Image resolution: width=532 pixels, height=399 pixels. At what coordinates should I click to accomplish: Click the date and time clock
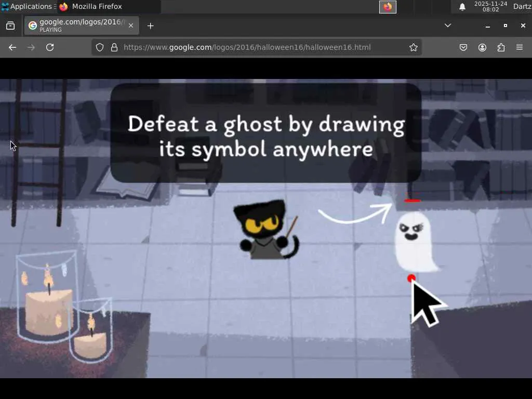(490, 6)
